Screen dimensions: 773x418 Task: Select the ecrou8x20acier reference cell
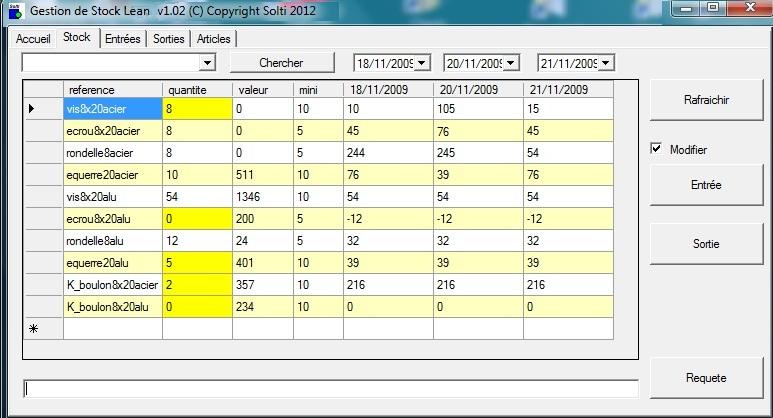113,131
